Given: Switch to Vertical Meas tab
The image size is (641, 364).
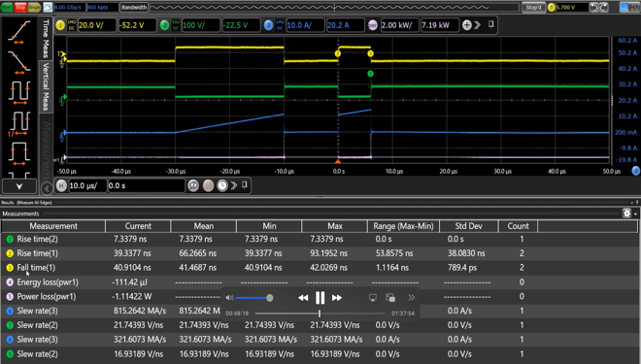Looking at the screenshot, I should pyautogui.click(x=46, y=86).
